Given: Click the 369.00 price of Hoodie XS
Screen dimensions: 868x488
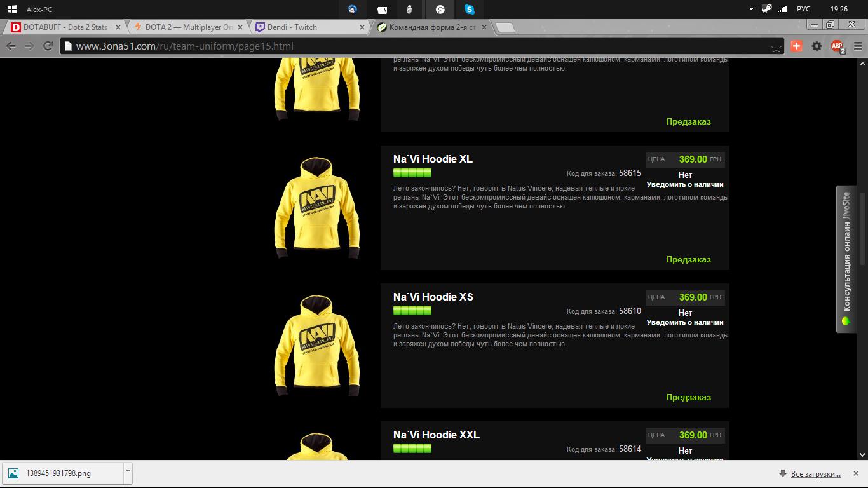Looking at the screenshot, I should coord(693,297).
